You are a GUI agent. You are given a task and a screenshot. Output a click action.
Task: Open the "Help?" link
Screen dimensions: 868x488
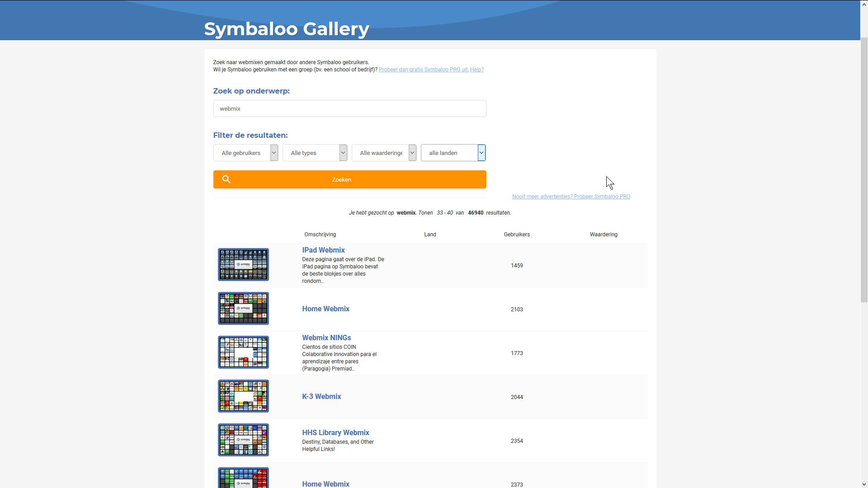476,70
